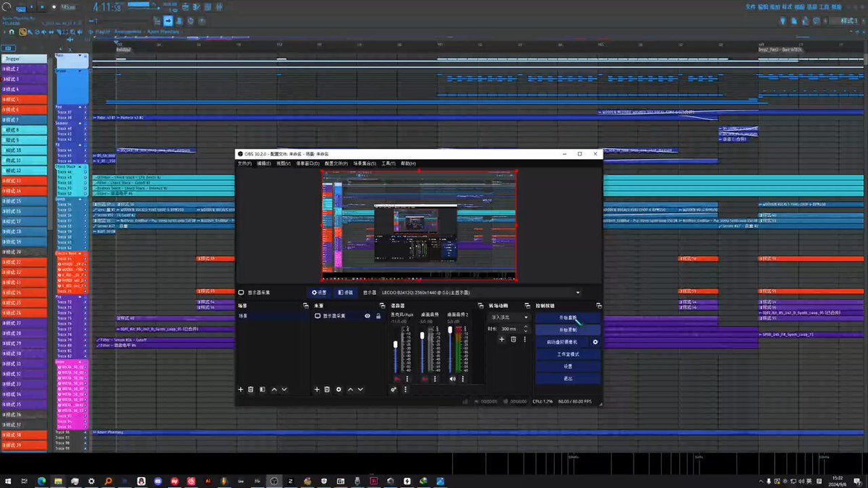Open the 文件(F) menu in OBS

coord(244,163)
